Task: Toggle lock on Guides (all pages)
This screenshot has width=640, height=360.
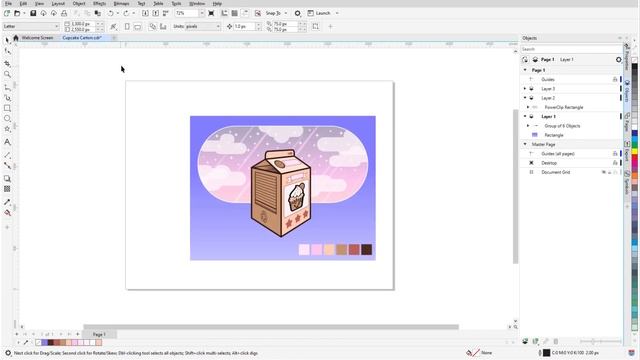Action: (615, 153)
